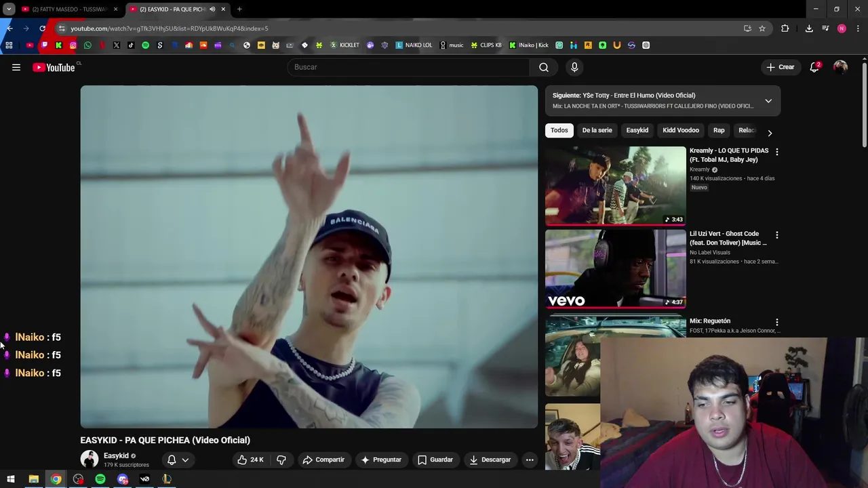Viewport: 868px width, 488px height.
Task: Save video with Guardar button
Action: [x=435, y=460]
